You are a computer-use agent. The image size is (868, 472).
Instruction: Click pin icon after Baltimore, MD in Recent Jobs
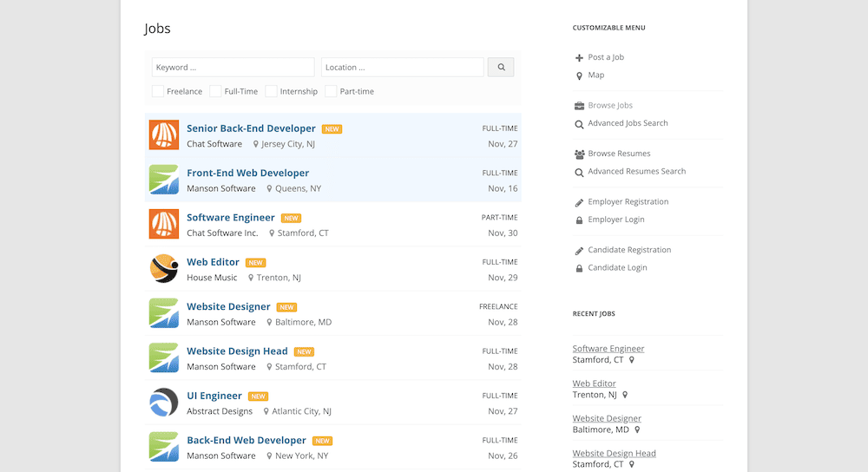click(637, 429)
